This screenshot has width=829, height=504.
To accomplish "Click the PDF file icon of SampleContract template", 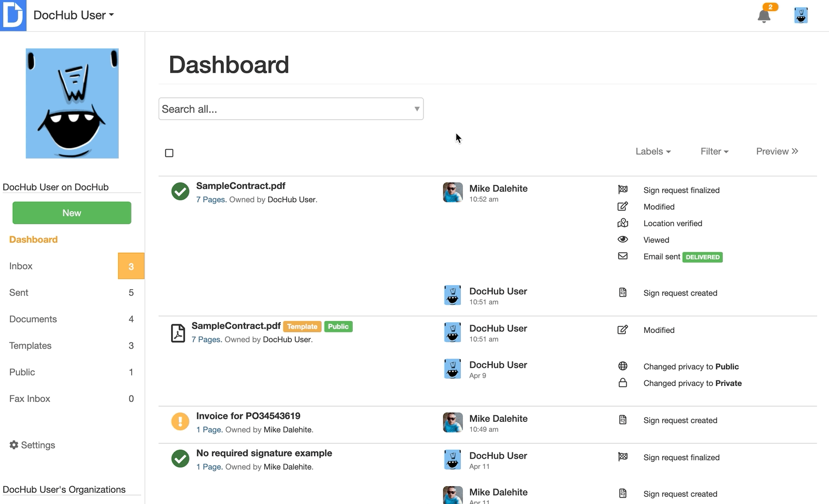I will tap(178, 333).
